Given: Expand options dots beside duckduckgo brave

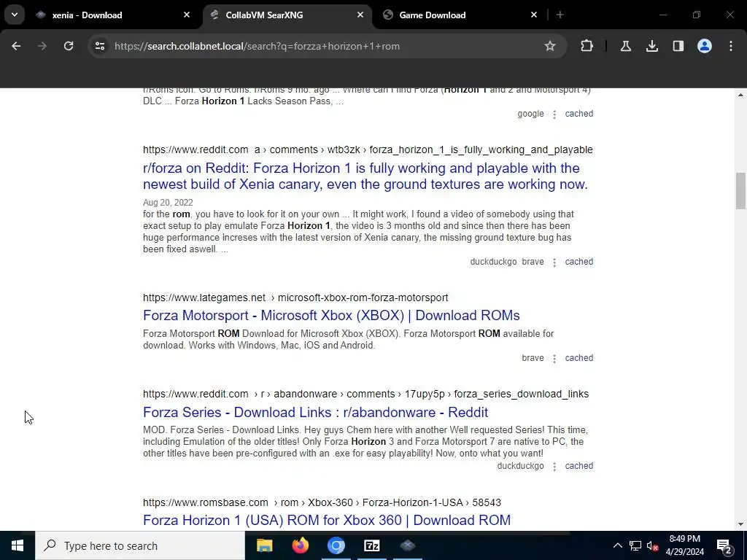Looking at the screenshot, I should [x=554, y=262].
